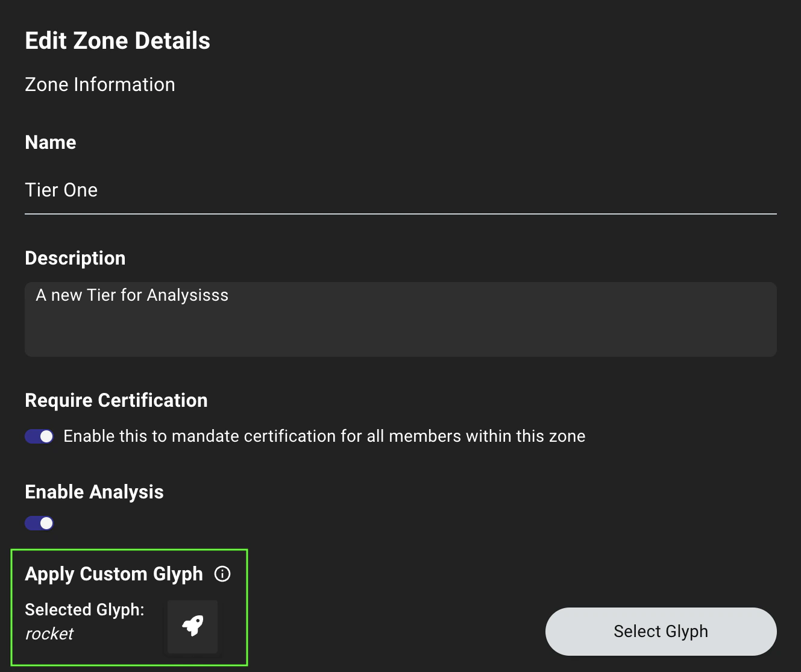Click the Tier One name text
Viewport: 801px width, 672px height.
point(61,190)
